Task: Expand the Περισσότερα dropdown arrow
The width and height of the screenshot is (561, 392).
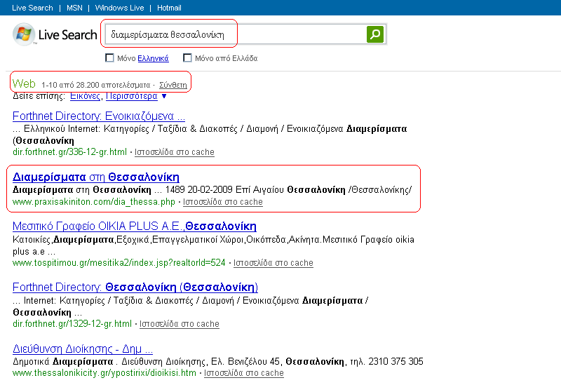Action: pyautogui.click(x=164, y=96)
